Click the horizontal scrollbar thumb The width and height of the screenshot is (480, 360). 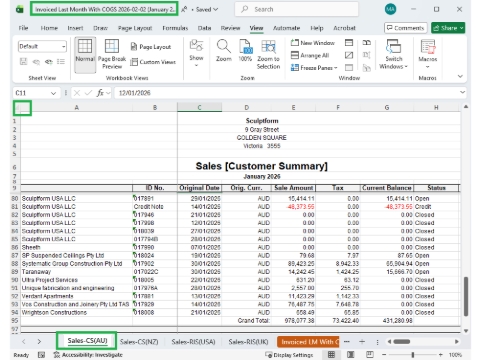(402, 342)
